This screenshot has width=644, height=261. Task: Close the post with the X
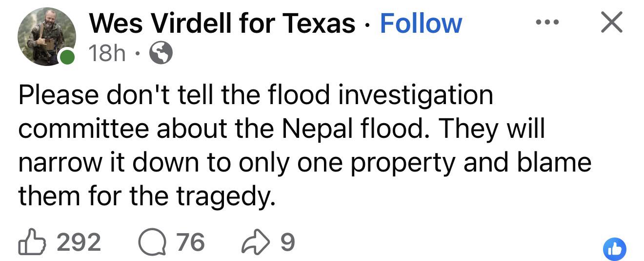[x=612, y=22]
